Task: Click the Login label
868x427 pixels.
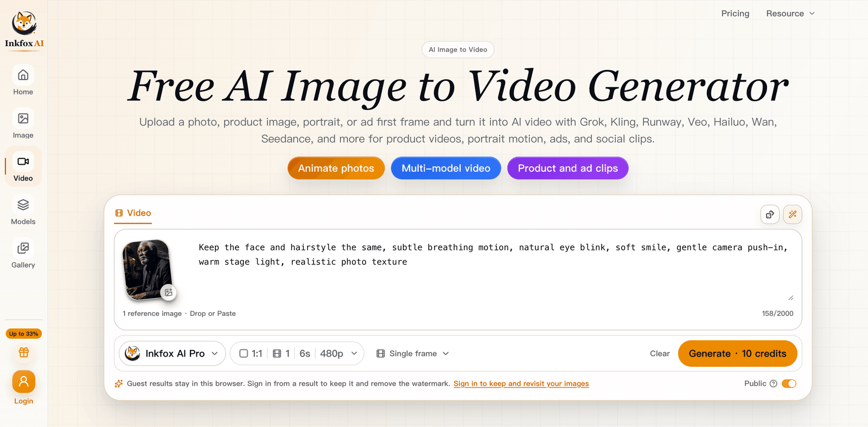Action: coord(24,401)
